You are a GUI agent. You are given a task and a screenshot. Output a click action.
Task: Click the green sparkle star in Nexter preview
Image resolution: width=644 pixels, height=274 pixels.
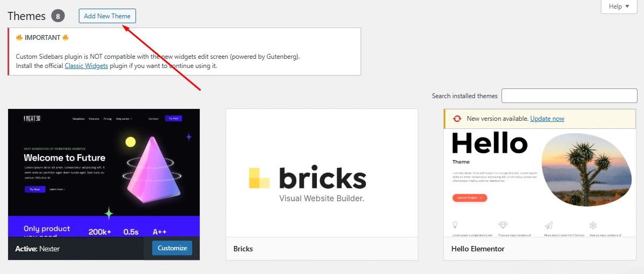pos(109,213)
